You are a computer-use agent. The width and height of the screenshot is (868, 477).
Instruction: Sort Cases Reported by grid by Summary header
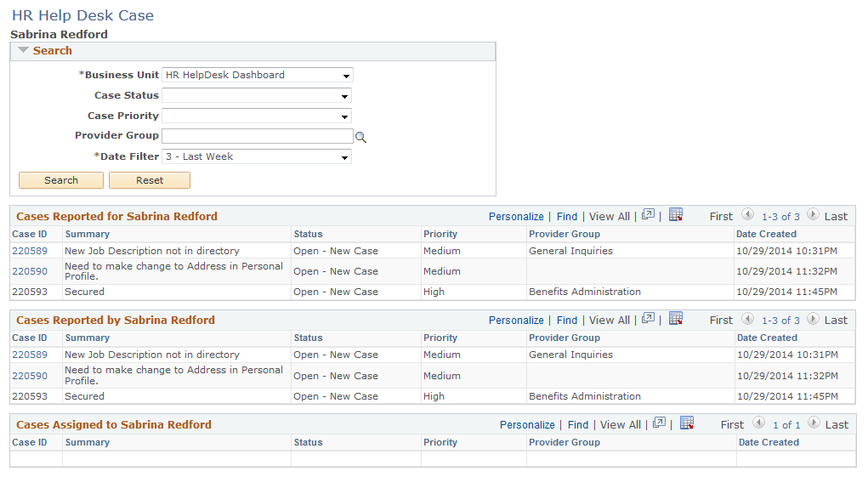coord(88,338)
